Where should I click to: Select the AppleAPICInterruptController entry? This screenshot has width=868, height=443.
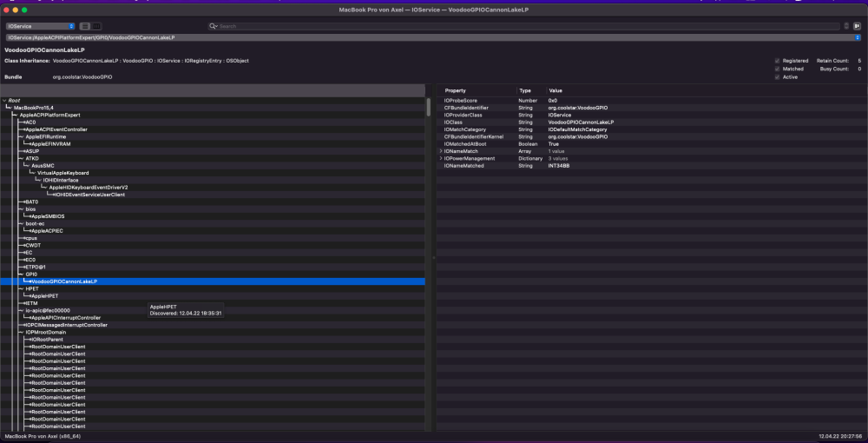[x=66, y=318]
